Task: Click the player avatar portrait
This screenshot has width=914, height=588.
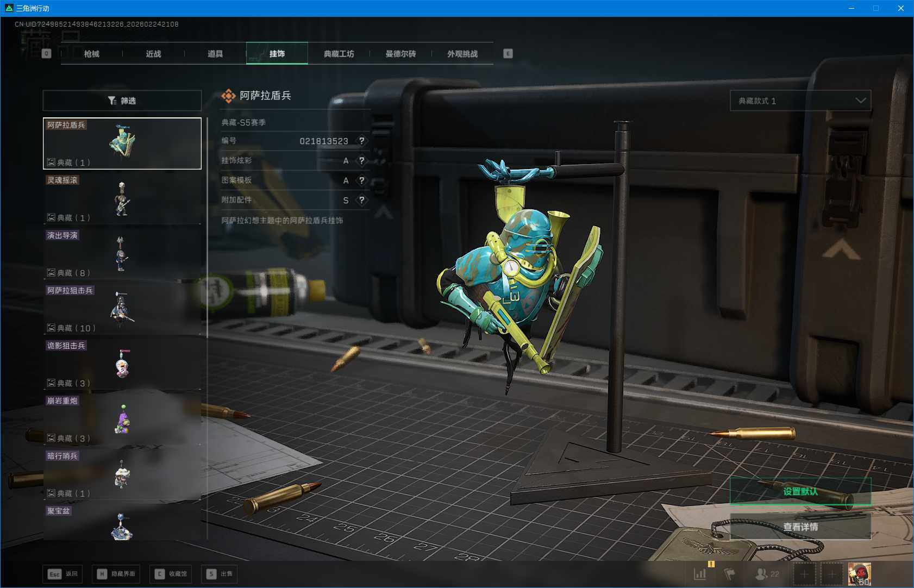Action: tap(859, 574)
